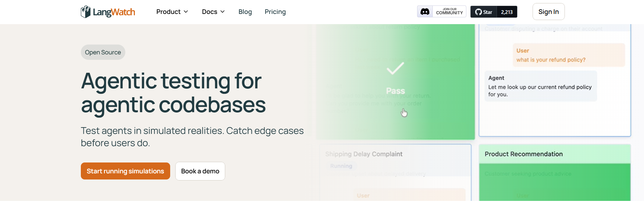Viewport: 644px width, 206px height.
Task: Click Join Our Community text
Action: click(449, 12)
